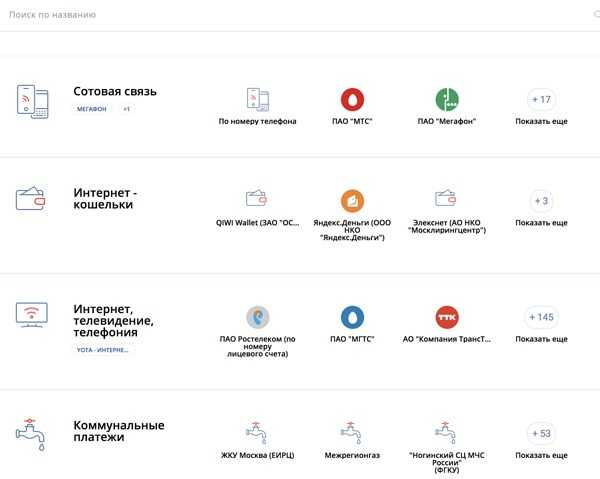Screen dimensions: 600x479
Task: Select the Ногинский СЦ МЧС faucet icon
Action: [x=445, y=433]
